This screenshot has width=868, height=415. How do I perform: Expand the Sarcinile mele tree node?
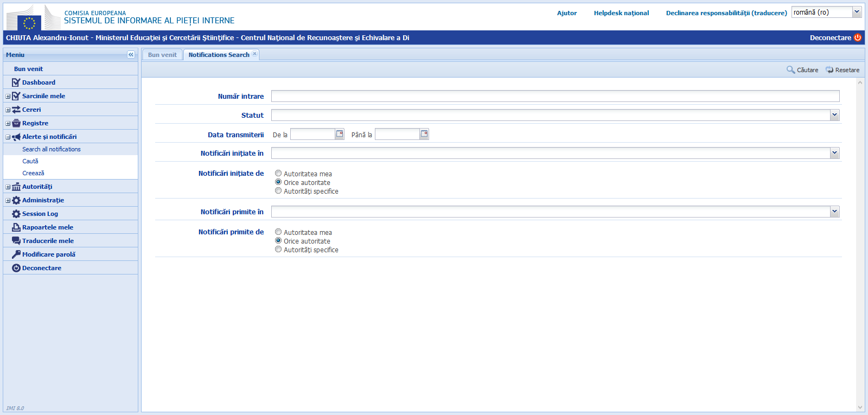(x=8, y=97)
